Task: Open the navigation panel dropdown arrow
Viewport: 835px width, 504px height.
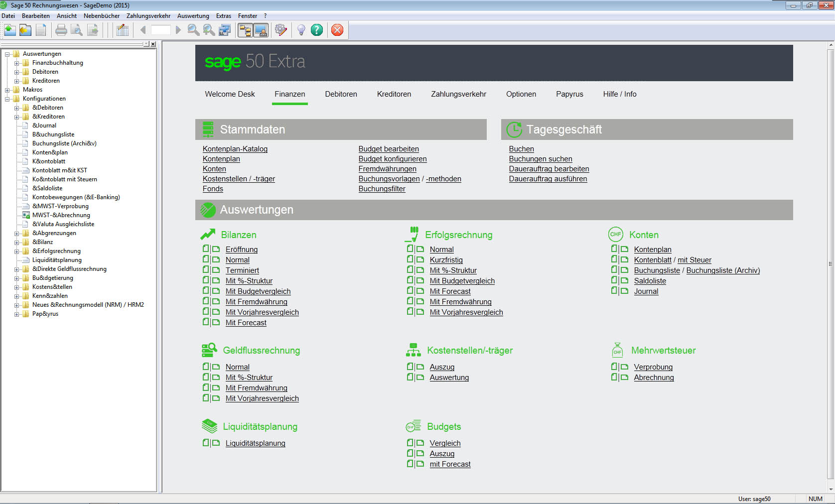Action: pyautogui.click(x=146, y=44)
